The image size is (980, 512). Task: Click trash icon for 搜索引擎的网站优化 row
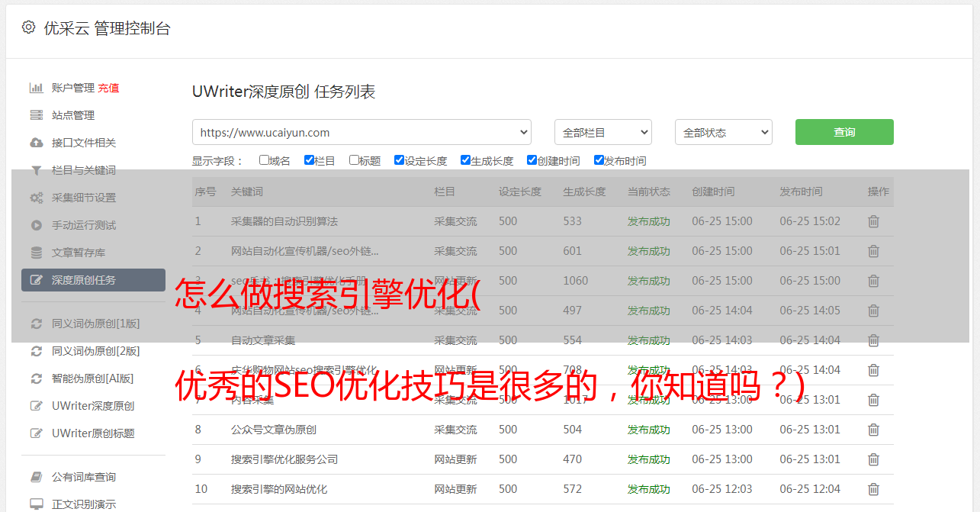[873, 489]
